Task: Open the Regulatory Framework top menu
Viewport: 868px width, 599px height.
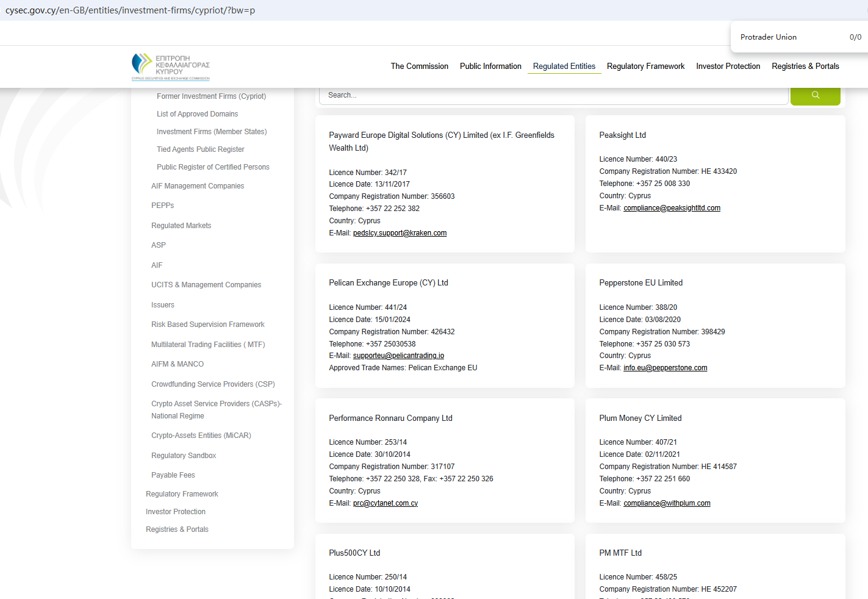Action: [645, 66]
